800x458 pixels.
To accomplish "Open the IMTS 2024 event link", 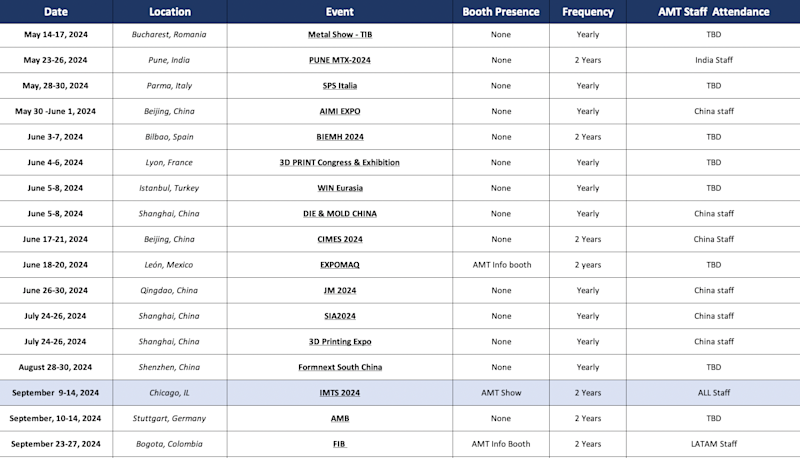I will click(x=340, y=393).
